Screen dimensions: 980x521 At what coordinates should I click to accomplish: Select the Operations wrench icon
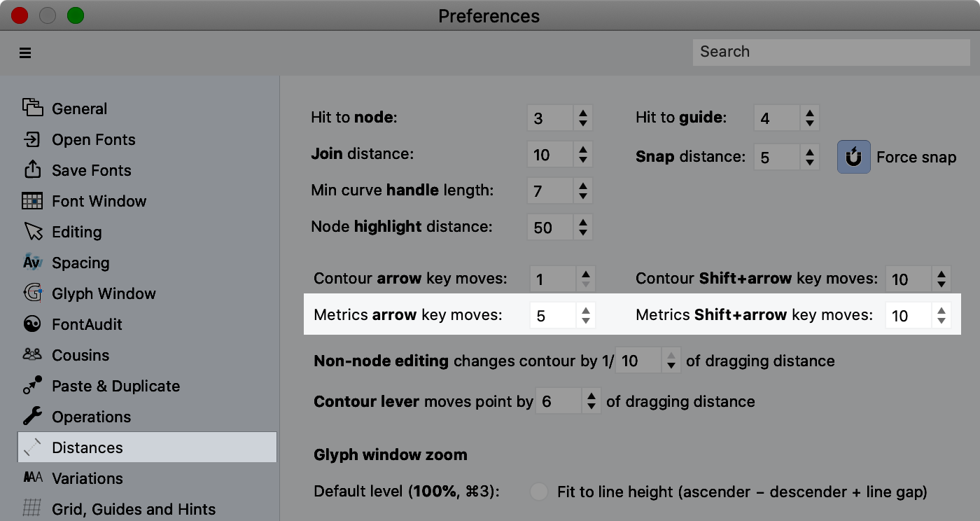[x=33, y=417]
